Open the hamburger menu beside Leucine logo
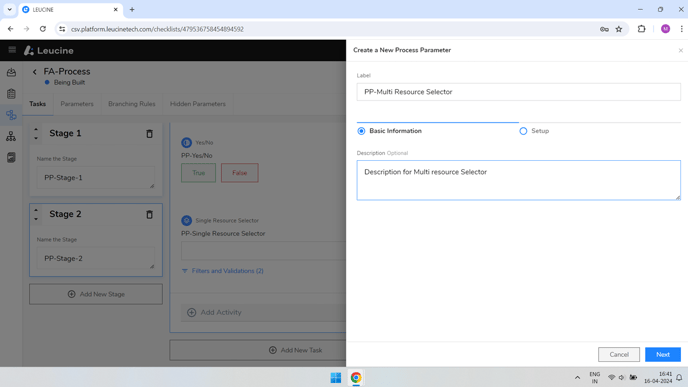 (12, 50)
